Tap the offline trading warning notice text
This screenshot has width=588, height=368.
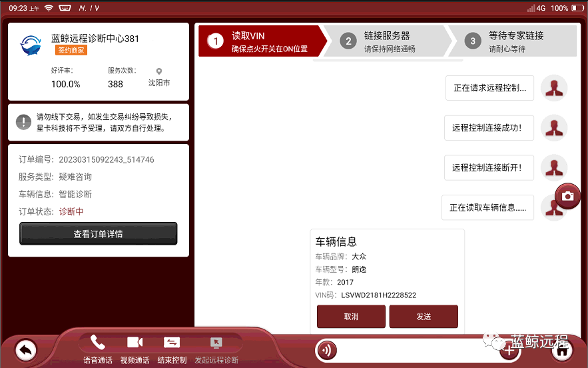point(105,123)
